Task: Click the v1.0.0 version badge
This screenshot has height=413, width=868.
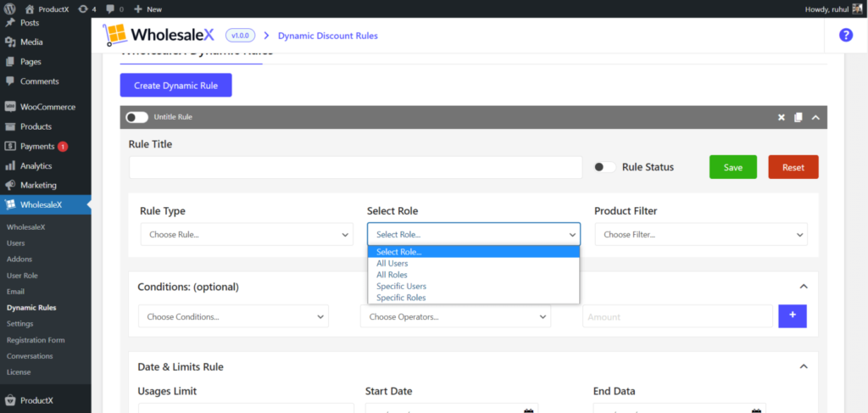Action: tap(240, 36)
